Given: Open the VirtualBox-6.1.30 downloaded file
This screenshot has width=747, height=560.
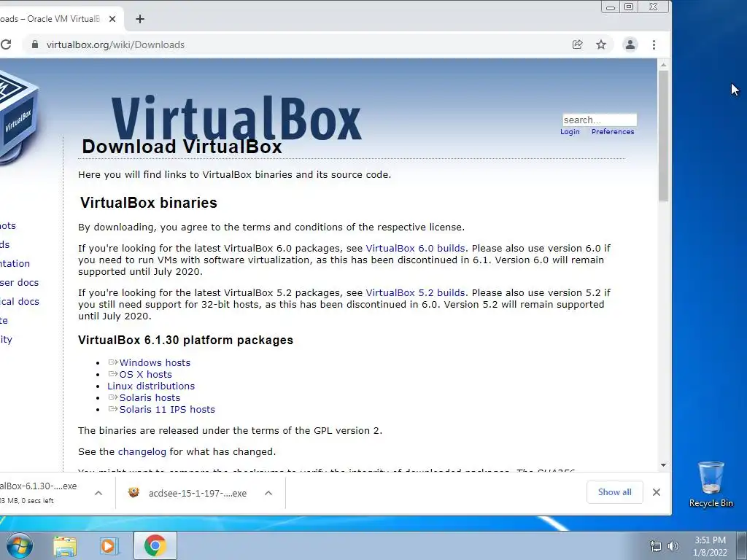Looking at the screenshot, I should pyautogui.click(x=38, y=492).
